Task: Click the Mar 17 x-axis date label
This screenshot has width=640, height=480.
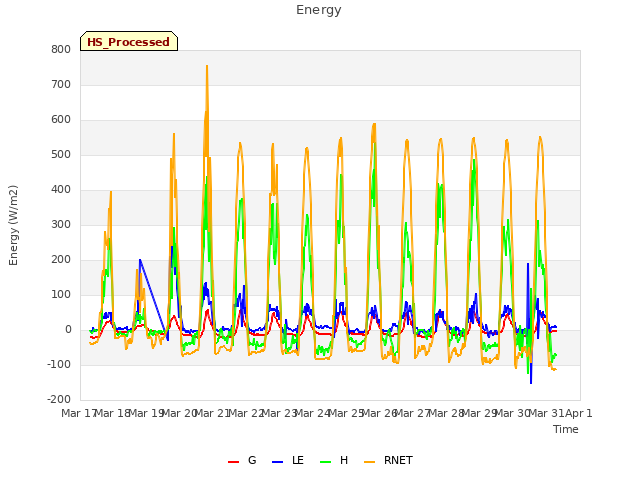Action: point(78,413)
